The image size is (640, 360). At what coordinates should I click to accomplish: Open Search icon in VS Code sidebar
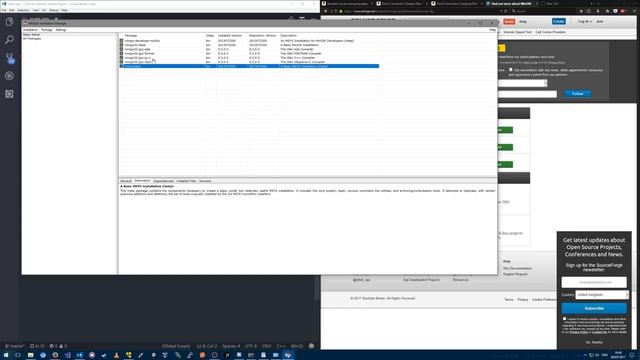pyautogui.click(x=9, y=40)
